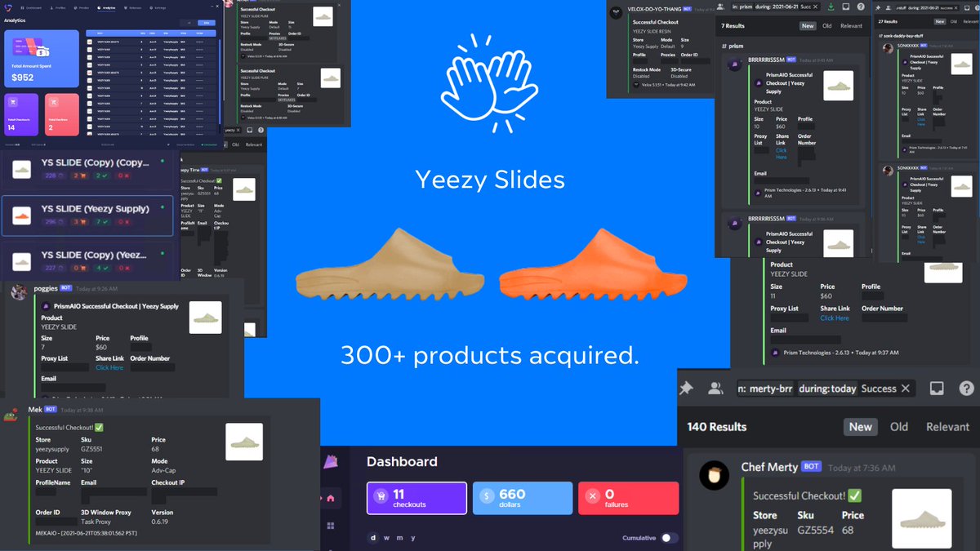This screenshot has width=980, height=551.
Task: Open the slide thumbnail in poggies' checkout
Action: coord(205,317)
